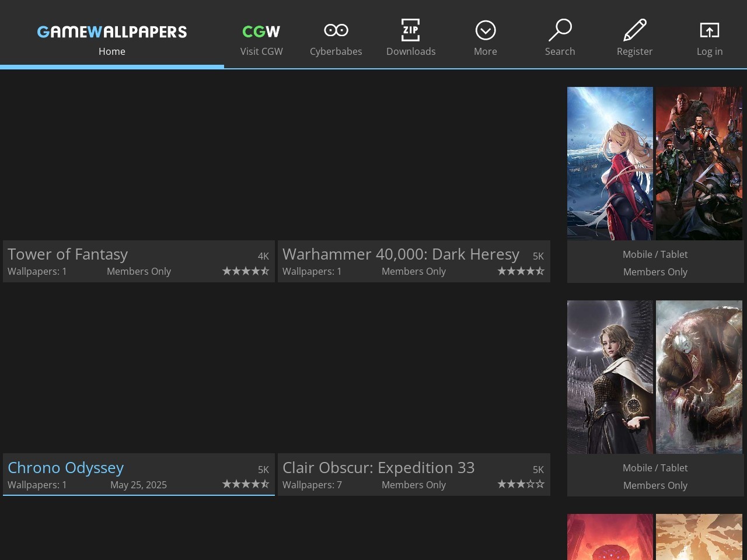Click Wallpapers: 7 under Clair Obscur
The height and width of the screenshot is (560, 747).
tap(312, 485)
